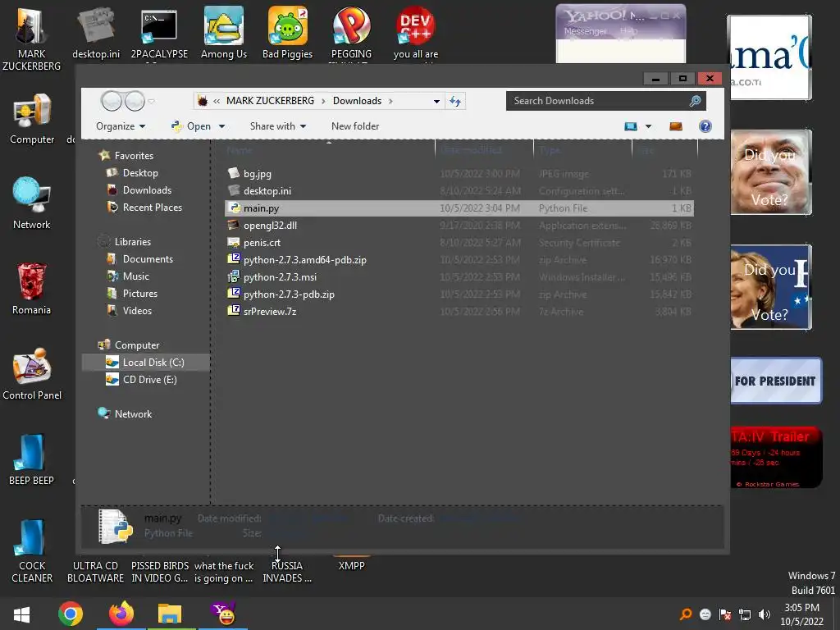Click the chevron after Downloads in address bar

(x=390, y=101)
